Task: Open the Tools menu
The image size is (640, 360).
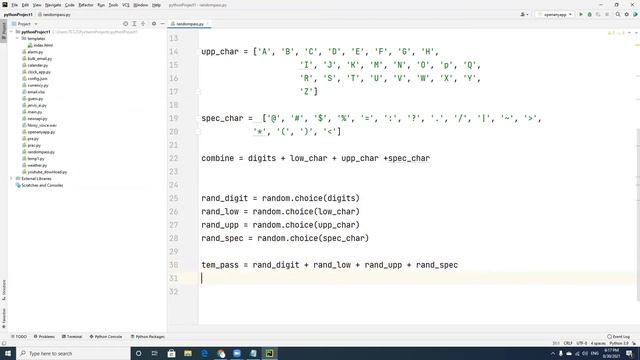Action: [x=113, y=5]
